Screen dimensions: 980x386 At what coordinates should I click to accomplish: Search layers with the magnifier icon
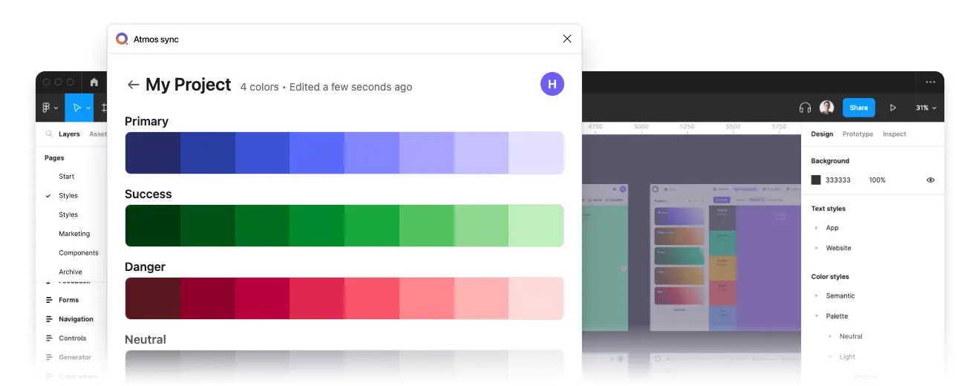pyautogui.click(x=49, y=134)
